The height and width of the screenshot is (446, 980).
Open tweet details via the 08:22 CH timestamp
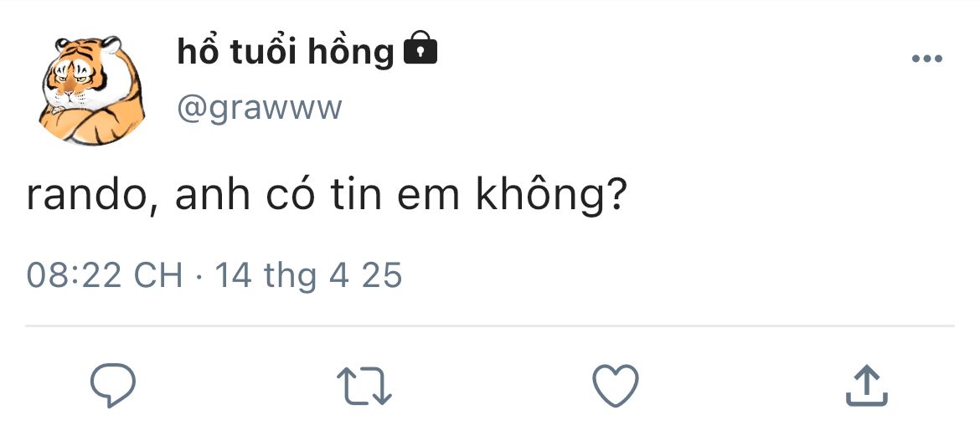(x=105, y=275)
